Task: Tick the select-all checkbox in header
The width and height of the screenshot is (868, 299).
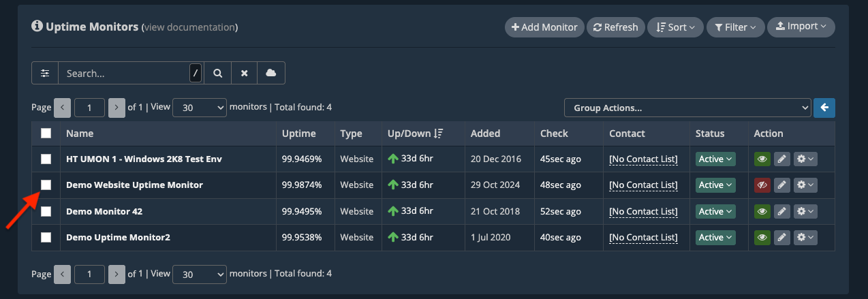Action: coord(46,133)
